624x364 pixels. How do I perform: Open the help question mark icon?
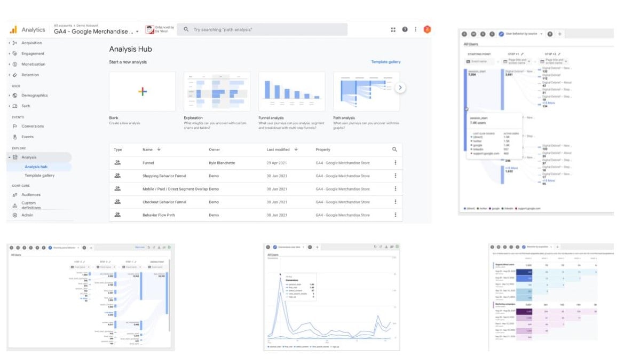tap(405, 29)
